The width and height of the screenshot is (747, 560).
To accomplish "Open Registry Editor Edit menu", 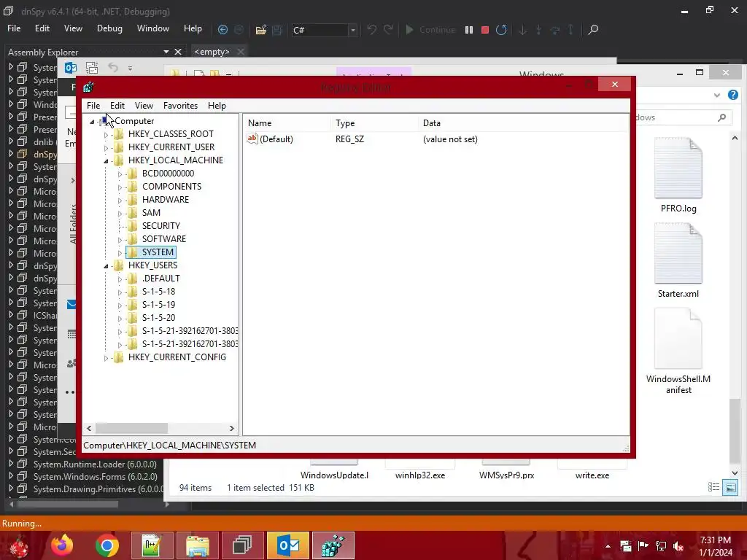I will tap(117, 106).
